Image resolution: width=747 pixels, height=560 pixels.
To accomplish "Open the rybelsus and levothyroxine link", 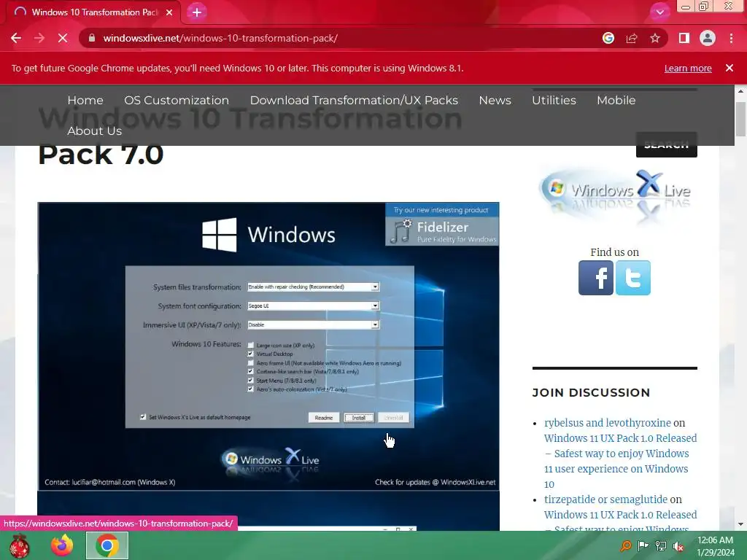I will tap(608, 423).
